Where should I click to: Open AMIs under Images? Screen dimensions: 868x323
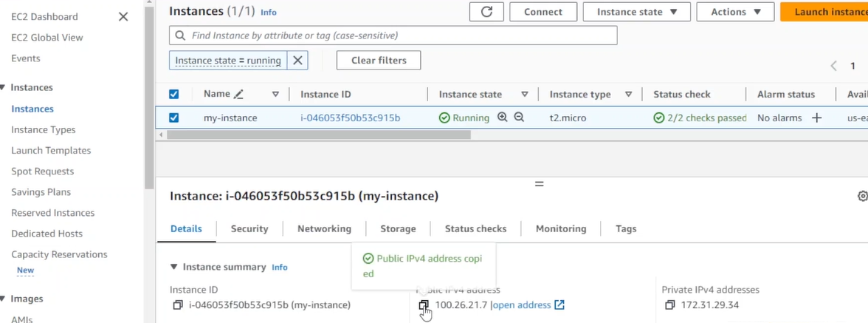click(21, 319)
